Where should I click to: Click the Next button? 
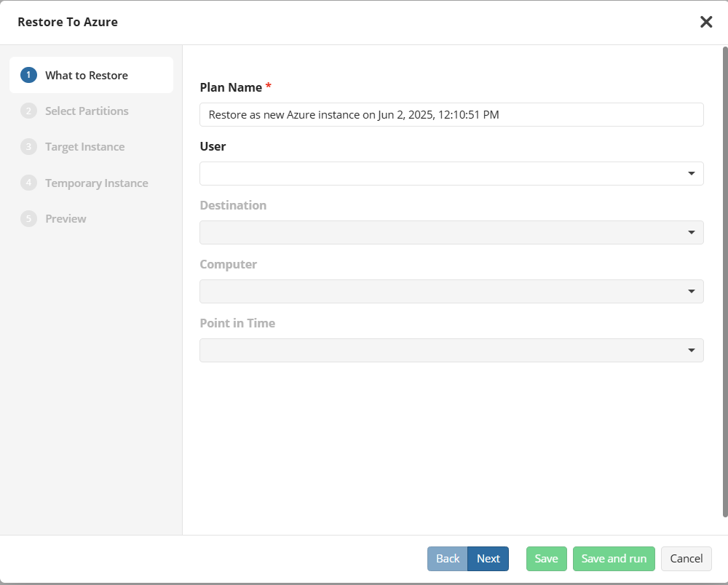[x=488, y=558]
